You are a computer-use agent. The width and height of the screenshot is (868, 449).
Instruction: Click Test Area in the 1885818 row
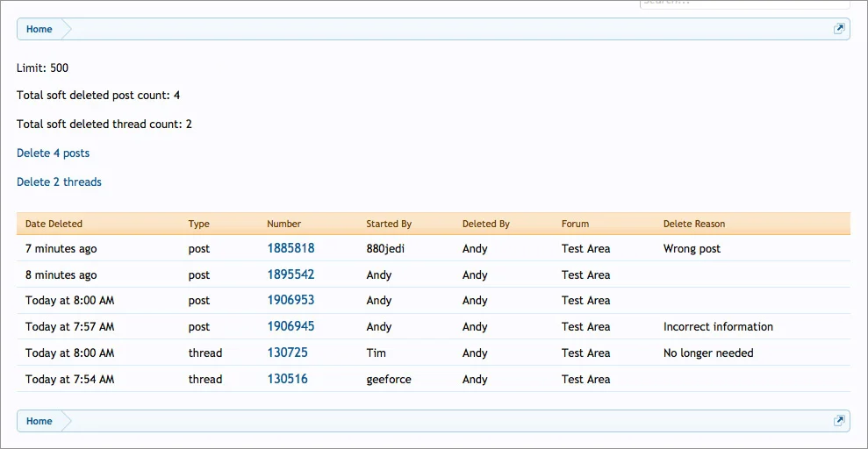pyautogui.click(x=585, y=249)
